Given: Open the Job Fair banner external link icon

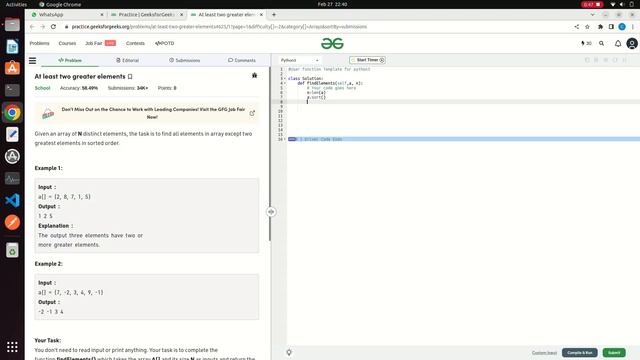Looking at the screenshot, I should tap(252, 113).
